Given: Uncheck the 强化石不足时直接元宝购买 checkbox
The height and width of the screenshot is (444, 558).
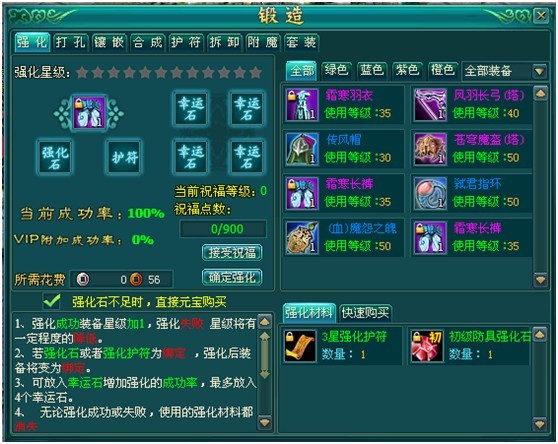Looking at the screenshot, I should (52, 302).
